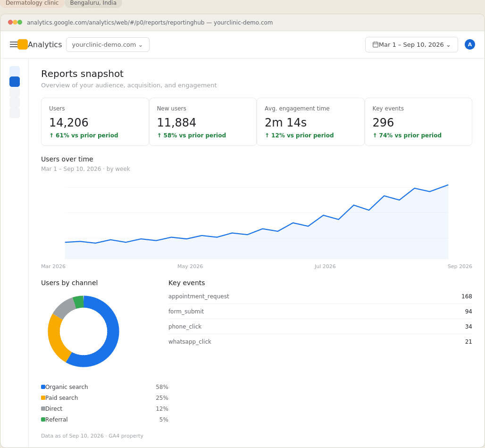Click the Paid search 25% value
The width and height of the screenshot is (485, 448).
click(162, 398)
